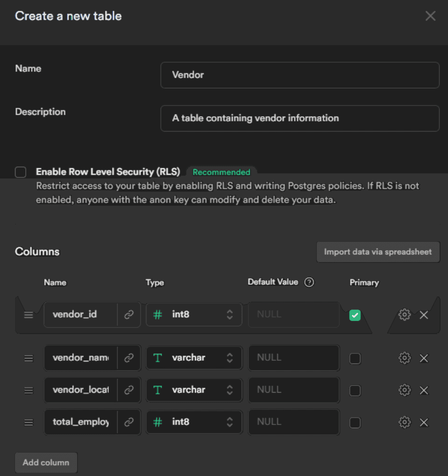This screenshot has height=476, width=448.
Task: Click the Recommended badge near RLS
Action: 222,172
